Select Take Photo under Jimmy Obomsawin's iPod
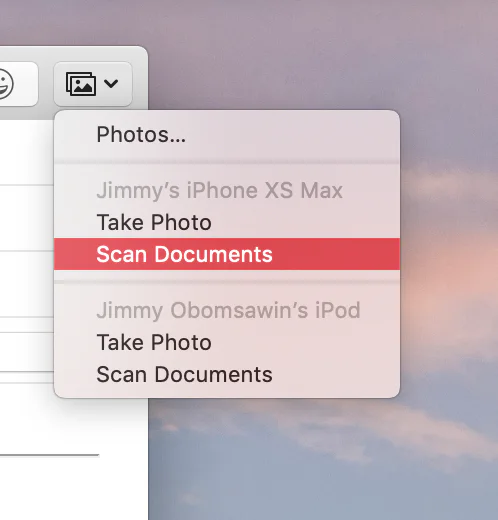The width and height of the screenshot is (498, 520). tap(227, 342)
